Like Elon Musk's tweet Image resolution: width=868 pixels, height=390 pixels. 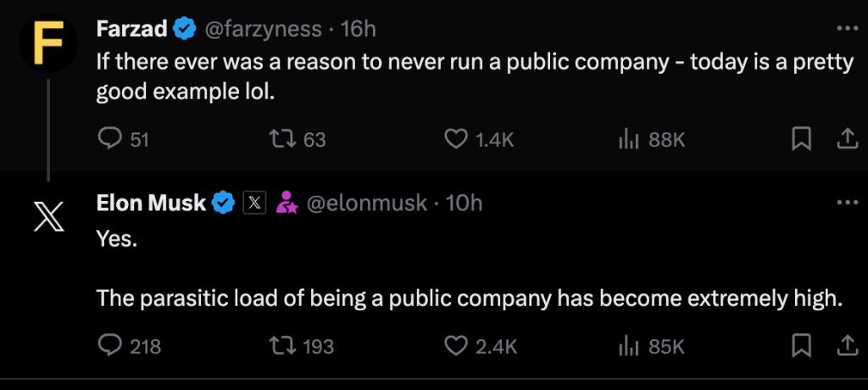coord(458,346)
